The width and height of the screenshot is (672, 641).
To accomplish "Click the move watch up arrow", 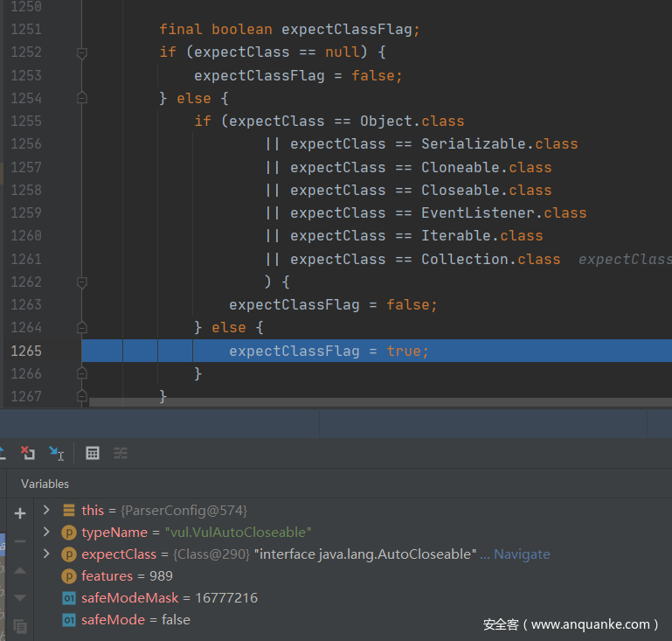I will coord(20,570).
